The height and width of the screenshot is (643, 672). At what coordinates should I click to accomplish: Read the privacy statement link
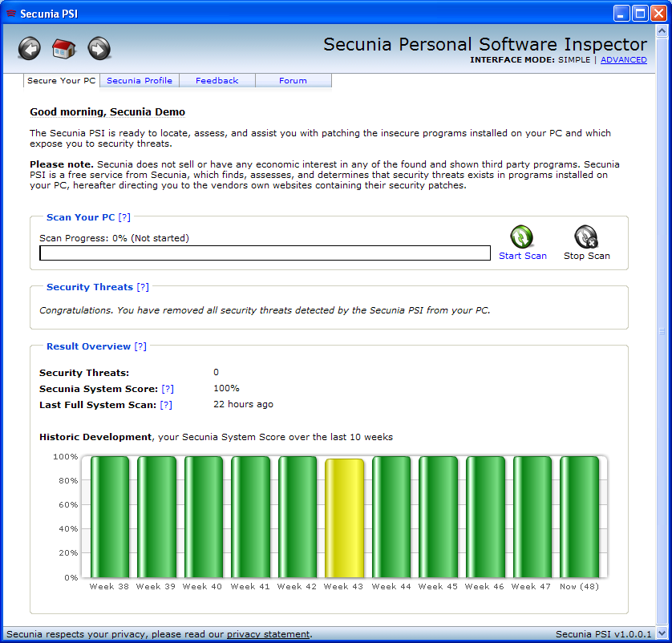(x=268, y=634)
